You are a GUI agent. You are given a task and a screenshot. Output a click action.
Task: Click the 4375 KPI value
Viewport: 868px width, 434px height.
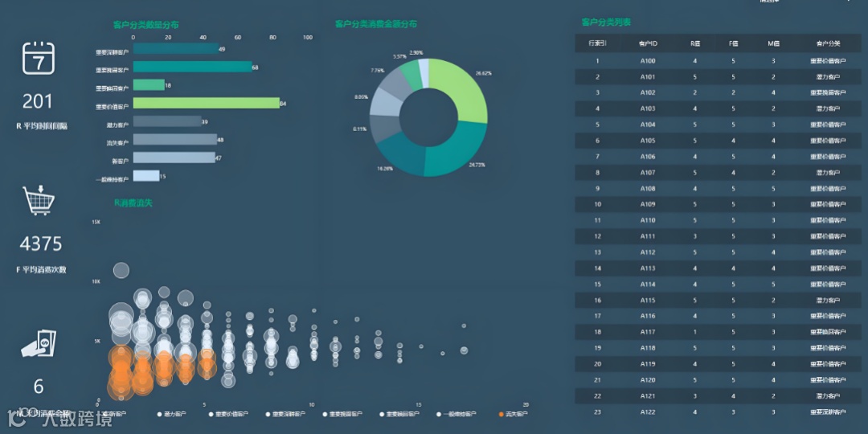coord(41,244)
